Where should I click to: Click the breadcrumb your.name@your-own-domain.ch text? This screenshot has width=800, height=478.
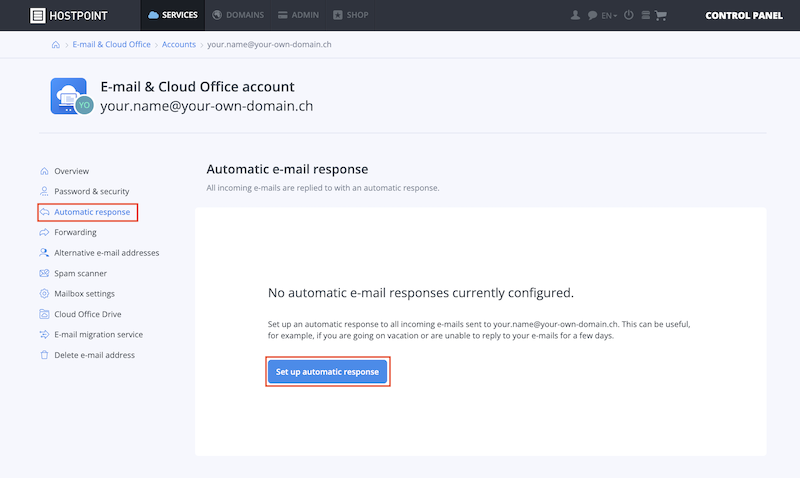tap(269, 44)
